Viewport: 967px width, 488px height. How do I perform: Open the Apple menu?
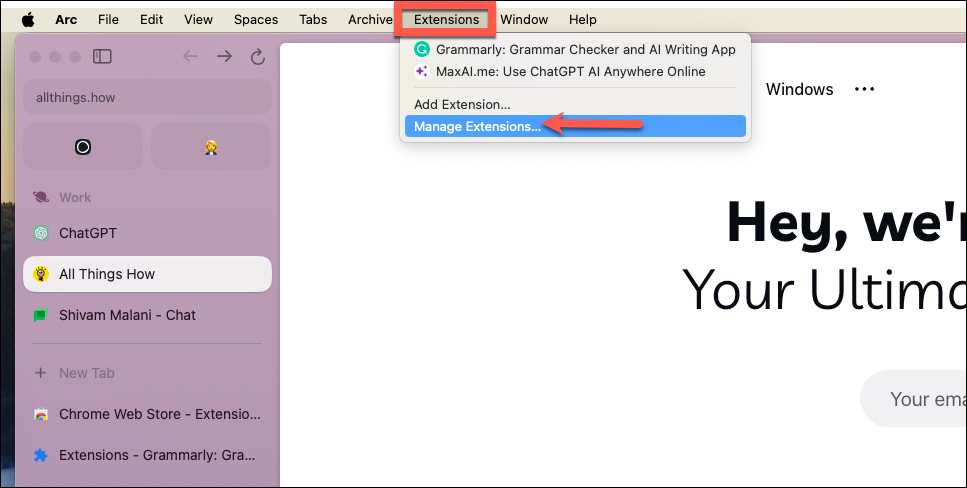[28, 20]
